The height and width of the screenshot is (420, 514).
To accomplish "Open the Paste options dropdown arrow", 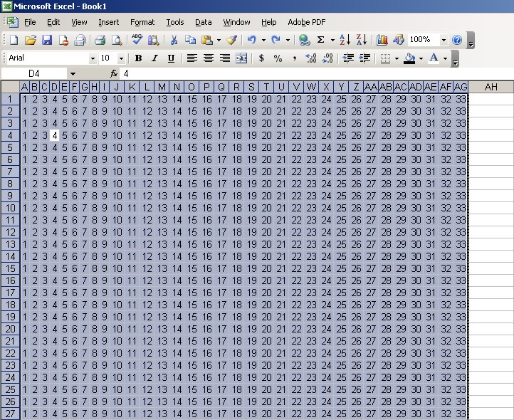I will click(219, 40).
